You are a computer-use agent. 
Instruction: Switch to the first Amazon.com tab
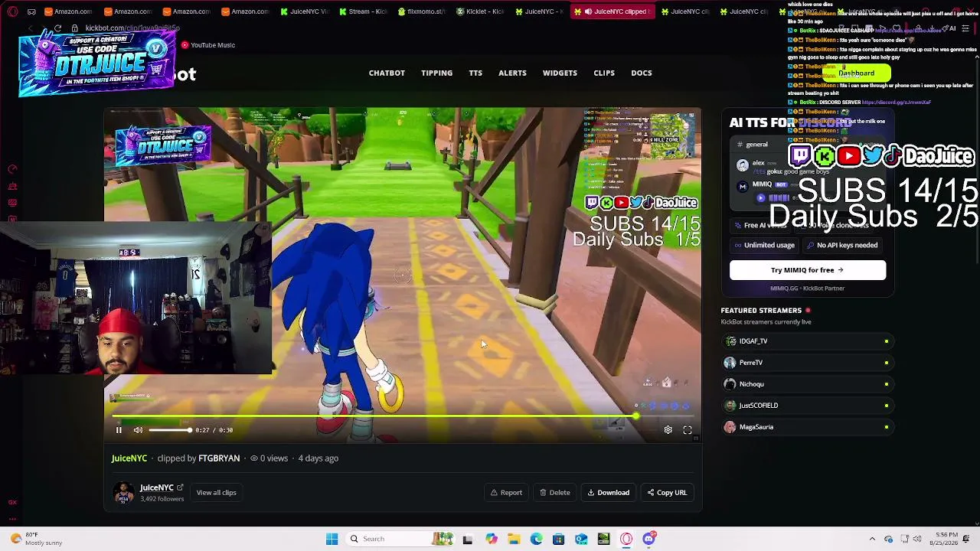[68, 11]
